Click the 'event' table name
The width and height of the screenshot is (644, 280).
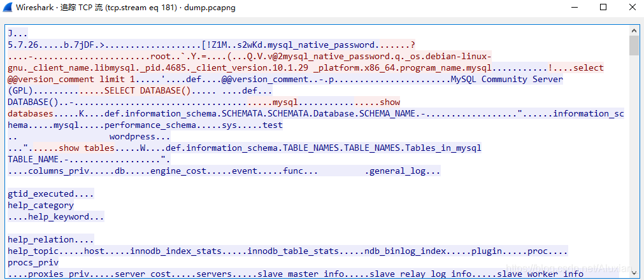click(x=245, y=171)
